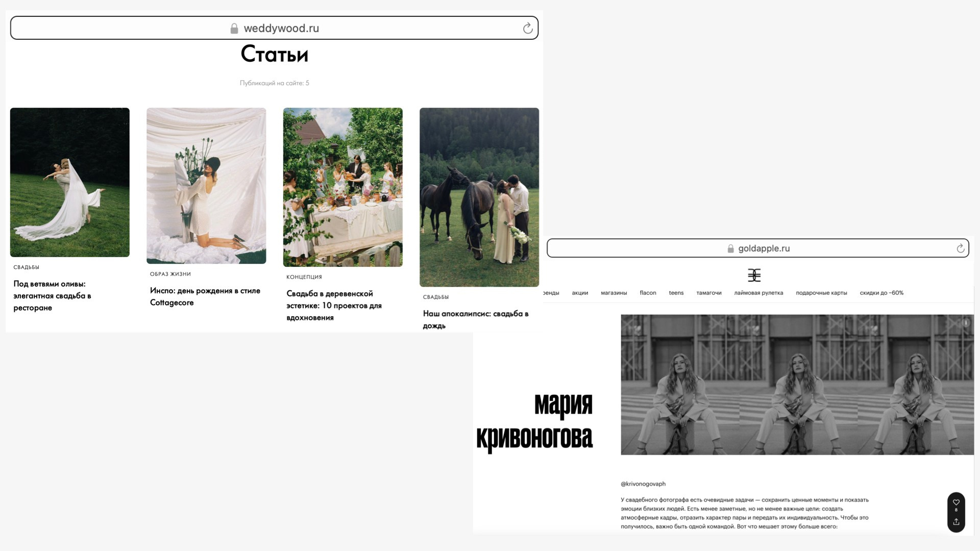Reload the weddywood.ru page
This screenshot has height=551, width=980.
tap(528, 29)
